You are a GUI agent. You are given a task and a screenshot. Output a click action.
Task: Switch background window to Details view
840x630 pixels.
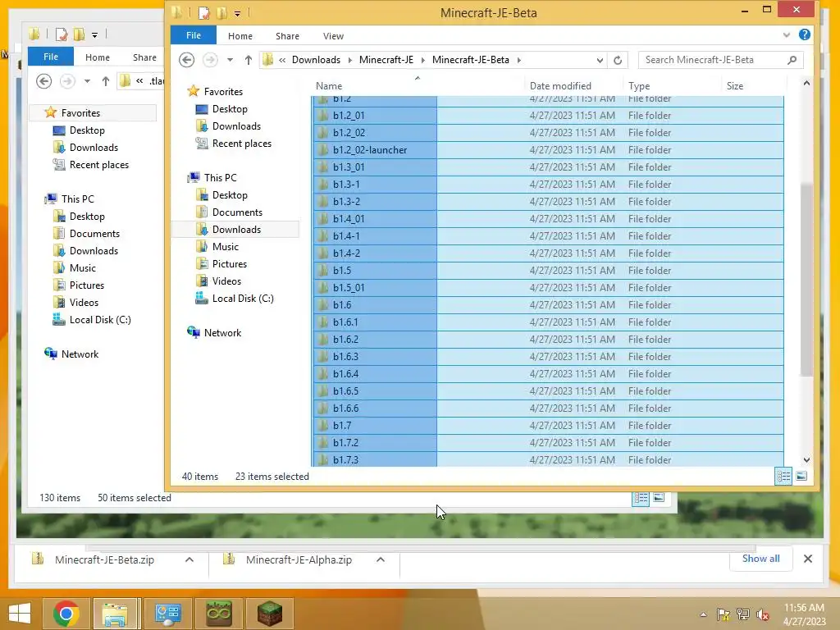click(641, 498)
